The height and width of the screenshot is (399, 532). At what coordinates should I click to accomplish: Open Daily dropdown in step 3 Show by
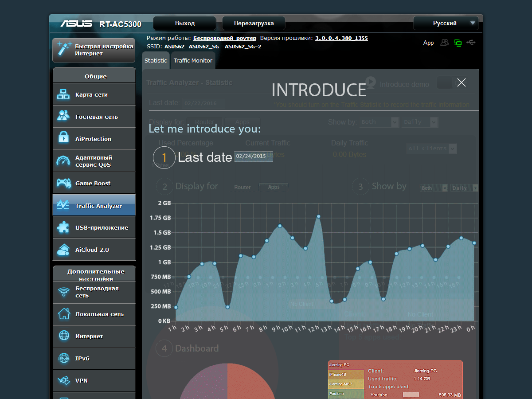[x=465, y=188]
